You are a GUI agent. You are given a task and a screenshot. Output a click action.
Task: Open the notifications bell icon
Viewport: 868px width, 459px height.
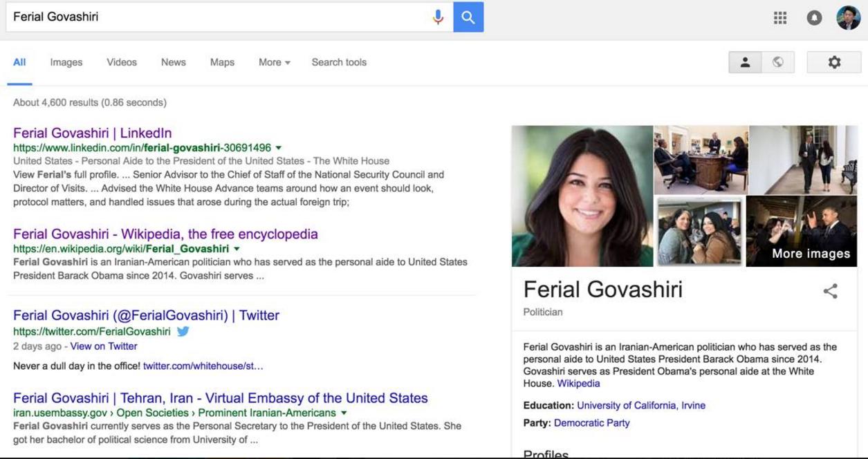tap(814, 18)
